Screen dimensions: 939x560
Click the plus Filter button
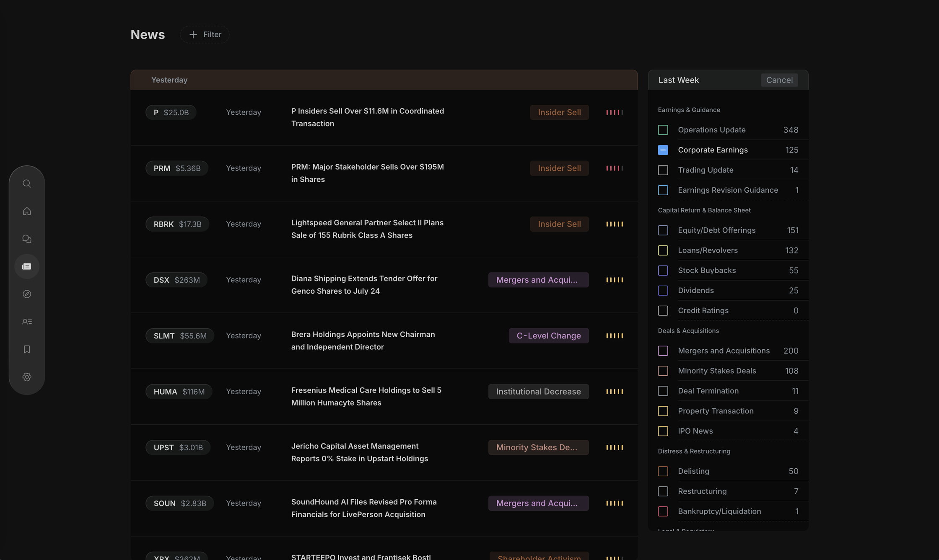click(205, 35)
